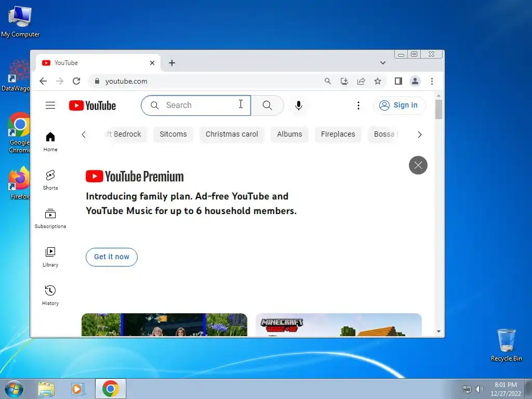Open YouTube settings three-dot menu
Viewport: 532px width, 399px height.
pos(358,105)
